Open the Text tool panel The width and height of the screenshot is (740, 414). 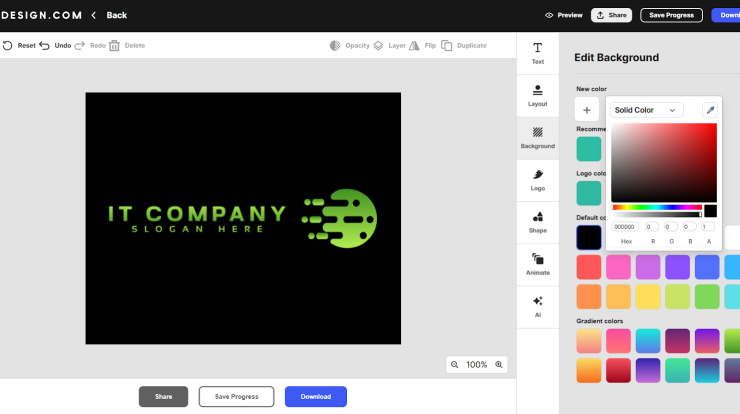pos(538,53)
